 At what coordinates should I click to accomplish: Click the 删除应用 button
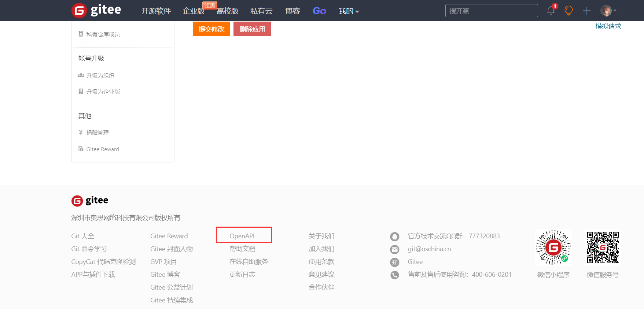click(x=252, y=29)
